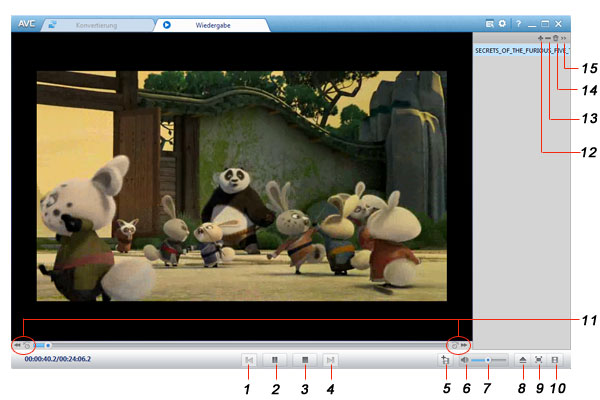Click the rewind double-arrow icon

(x=18, y=345)
